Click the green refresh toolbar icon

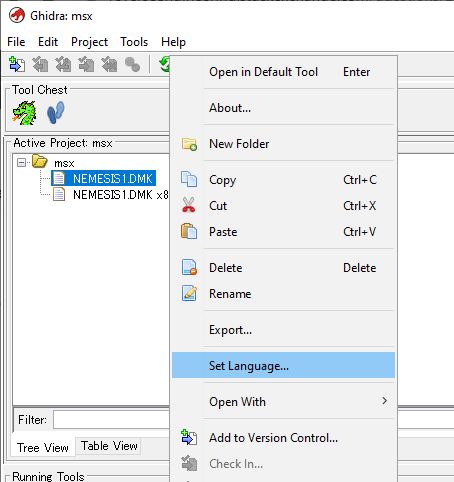click(164, 64)
